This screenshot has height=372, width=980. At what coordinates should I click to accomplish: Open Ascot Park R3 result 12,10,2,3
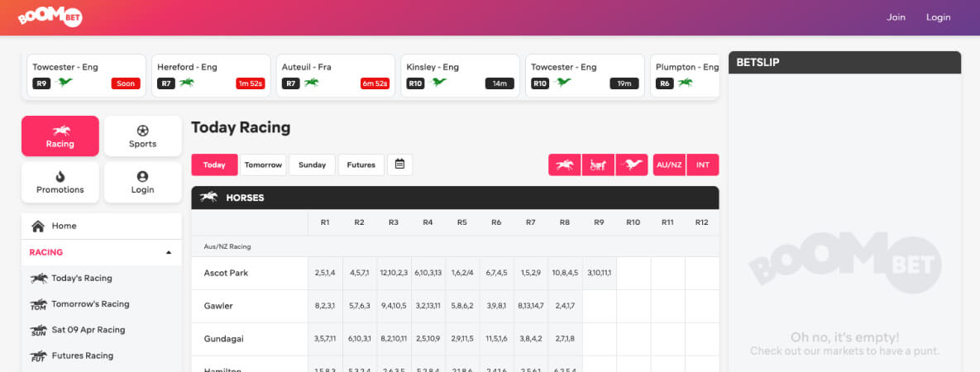[394, 273]
